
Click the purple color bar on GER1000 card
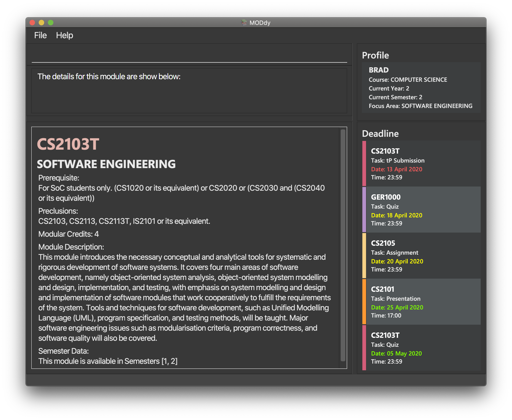(x=364, y=210)
